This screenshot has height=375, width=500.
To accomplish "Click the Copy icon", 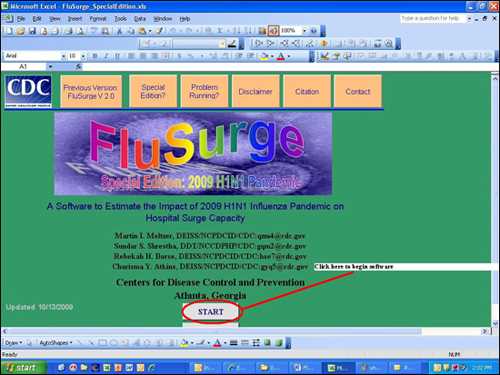I will [131, 31].
